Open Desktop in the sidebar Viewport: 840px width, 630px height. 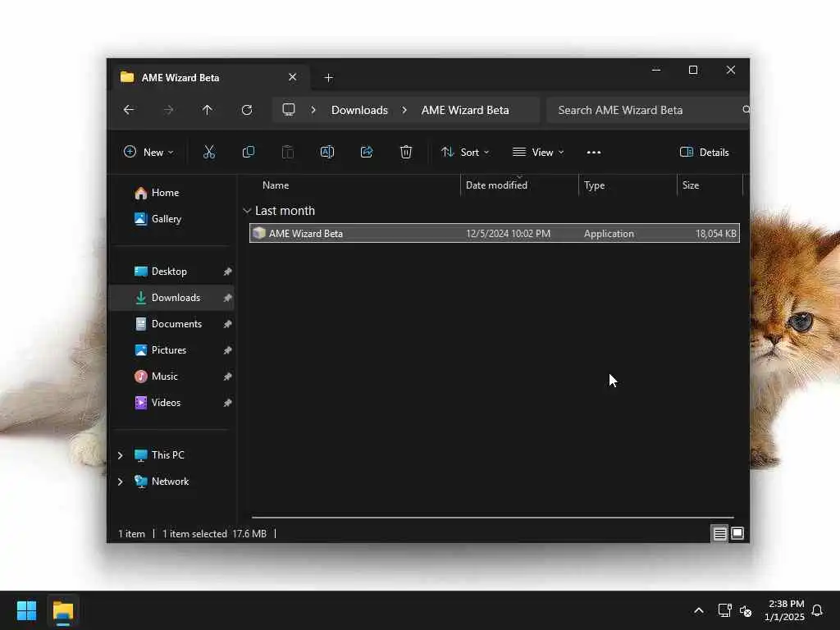tap(169, 271)
